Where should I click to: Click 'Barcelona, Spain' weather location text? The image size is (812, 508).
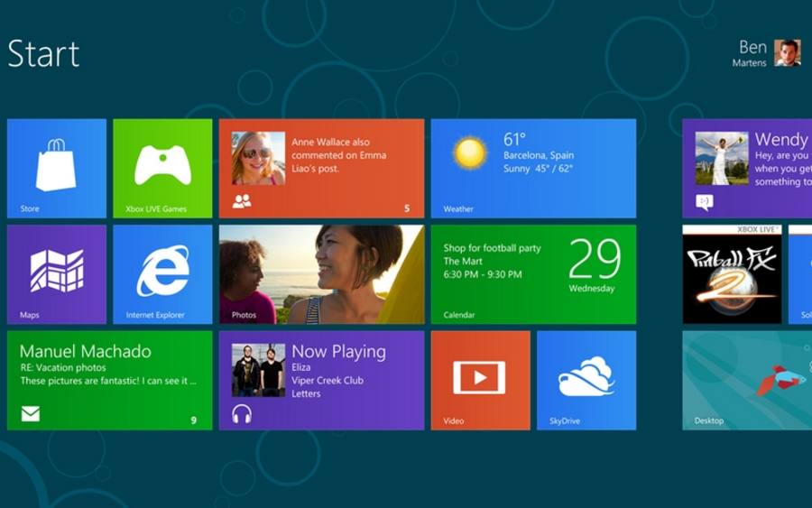539,155
